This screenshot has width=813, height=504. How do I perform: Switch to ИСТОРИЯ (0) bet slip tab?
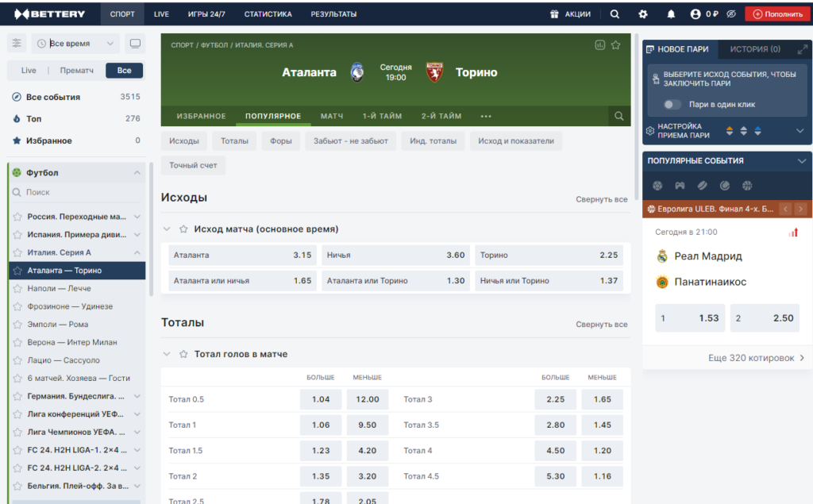point(755,49)
